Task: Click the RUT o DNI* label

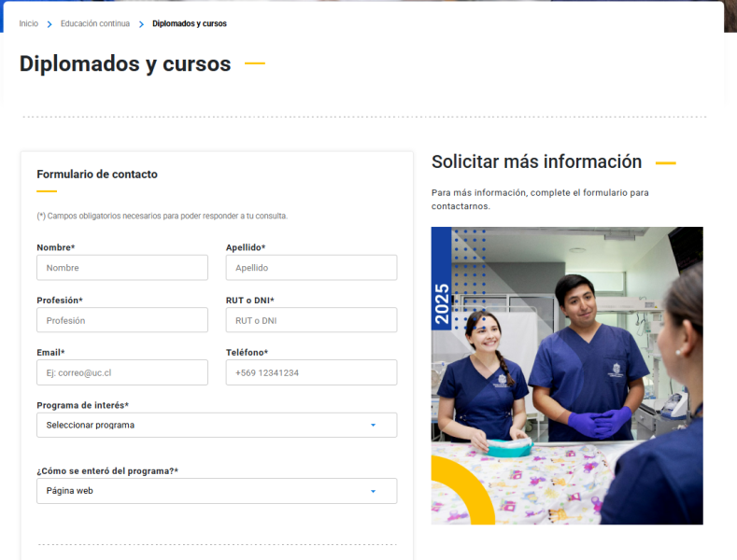Action: point(250,301)
